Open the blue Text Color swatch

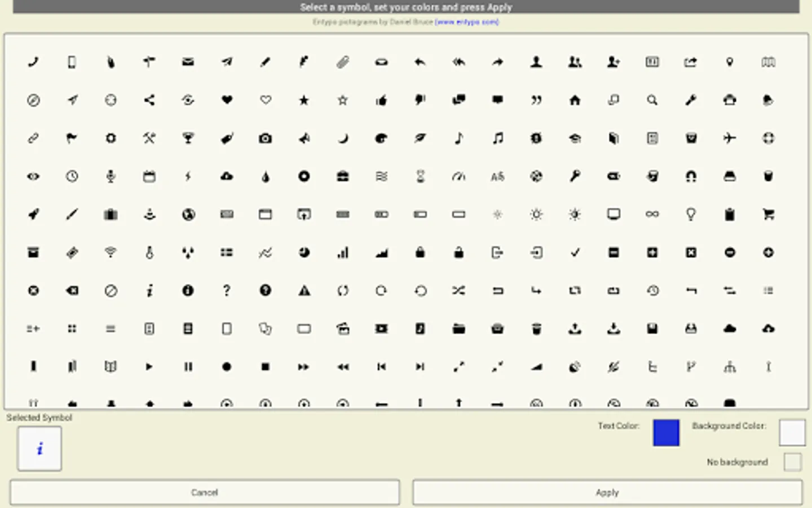[x=666, y=432]
